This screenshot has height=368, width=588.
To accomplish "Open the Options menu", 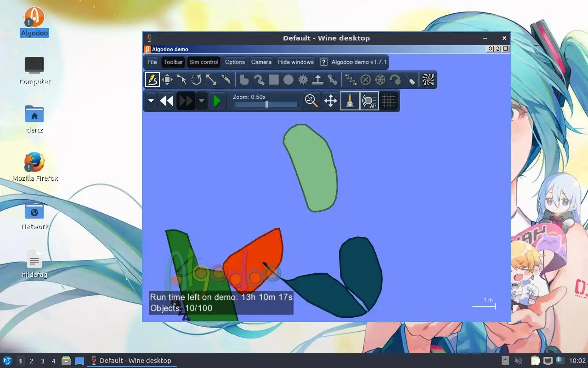I will (x=235, y=62).
